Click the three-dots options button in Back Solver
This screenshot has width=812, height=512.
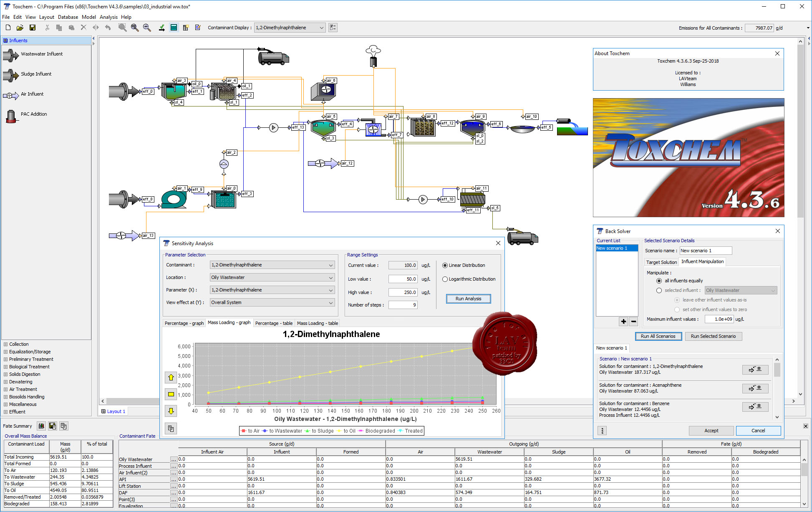[x=602, y=431]
